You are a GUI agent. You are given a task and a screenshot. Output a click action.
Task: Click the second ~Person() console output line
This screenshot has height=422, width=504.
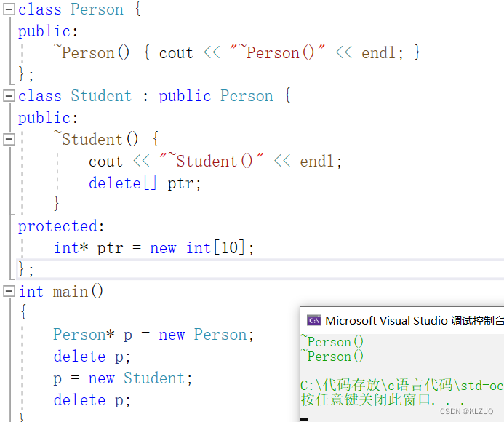pyautogui.click(x=332, y=356)
